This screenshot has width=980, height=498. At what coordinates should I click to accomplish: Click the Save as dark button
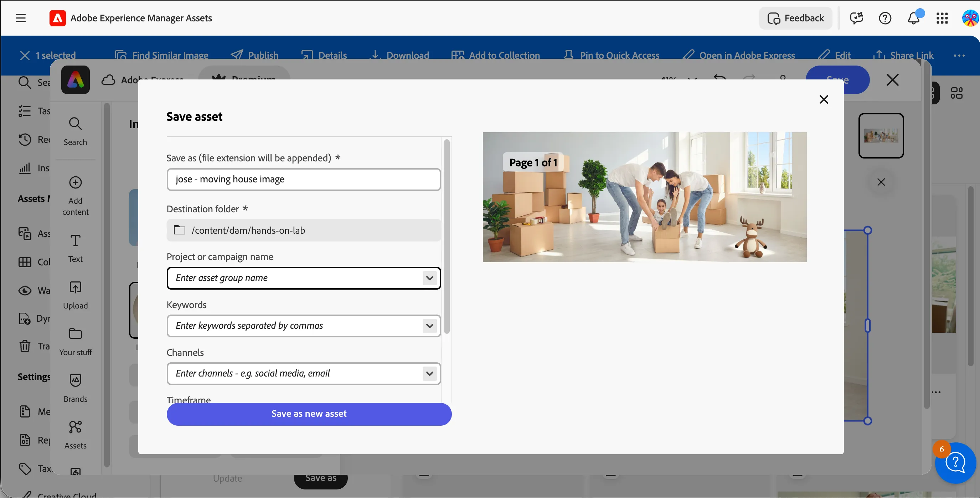[321, 480]
